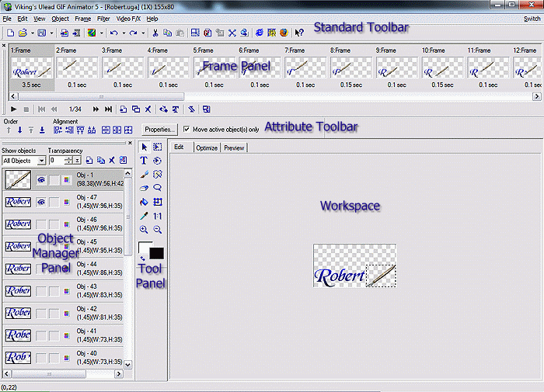Click the Properties... button
544x392 pixels.
160,129
